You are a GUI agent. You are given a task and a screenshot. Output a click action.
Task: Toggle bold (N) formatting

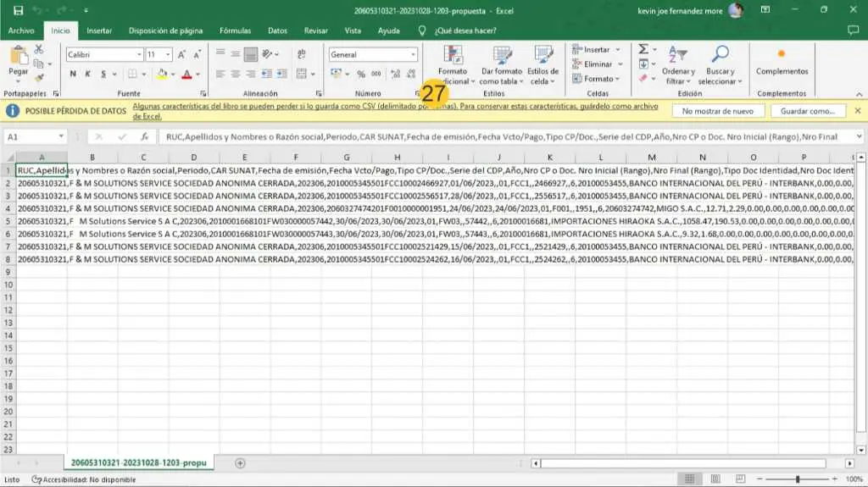[74, 74]
